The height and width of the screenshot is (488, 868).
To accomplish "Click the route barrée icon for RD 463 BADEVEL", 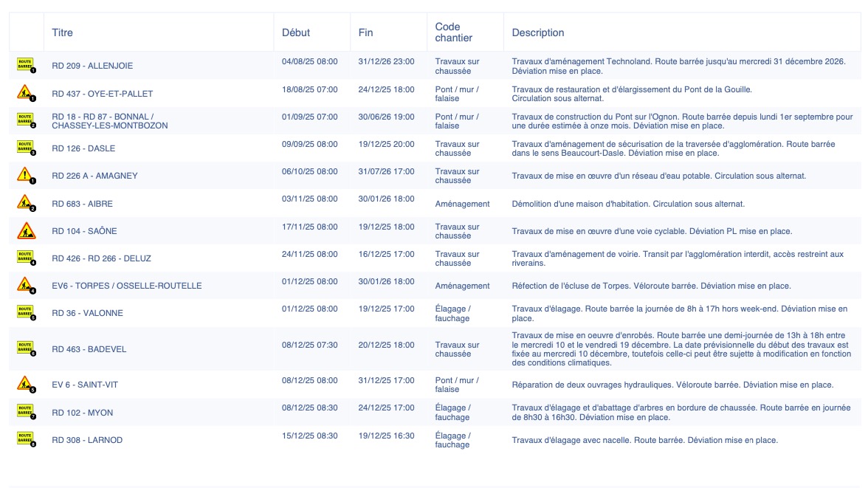I will [x=26, y=348].
